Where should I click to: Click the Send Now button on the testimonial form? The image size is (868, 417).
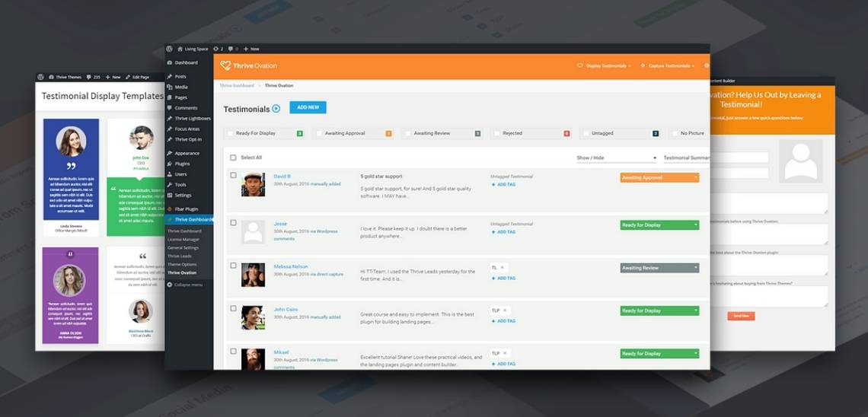coord(741,316)
